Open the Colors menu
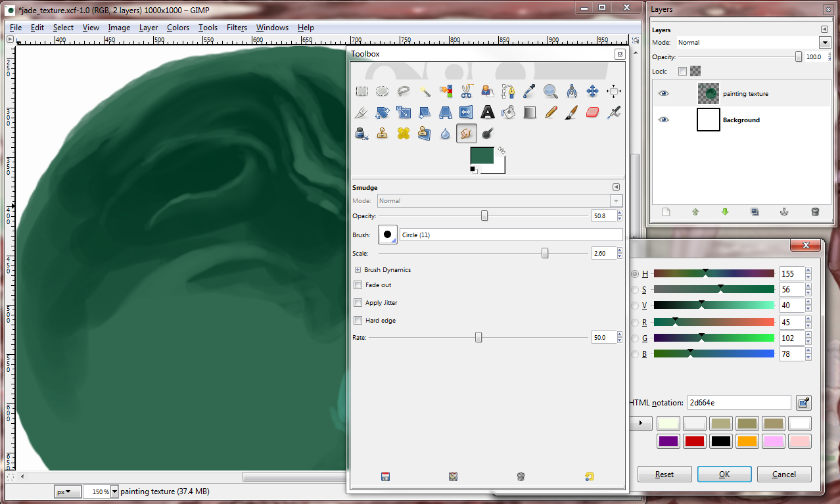The height and width of the screenshot is (504, 840). [x=177, y=28]
